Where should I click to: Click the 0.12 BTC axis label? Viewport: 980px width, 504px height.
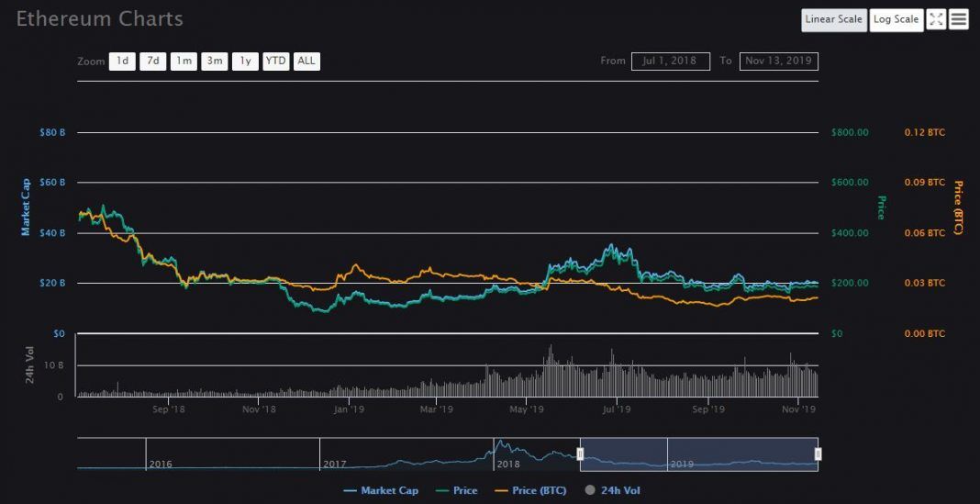pyautogui.click(x=925, y=132)
